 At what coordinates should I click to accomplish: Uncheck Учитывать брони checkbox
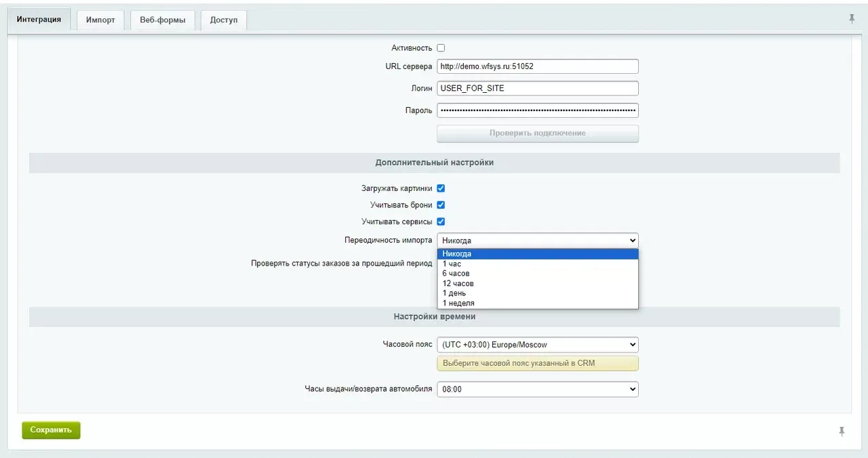coord(441,205)
